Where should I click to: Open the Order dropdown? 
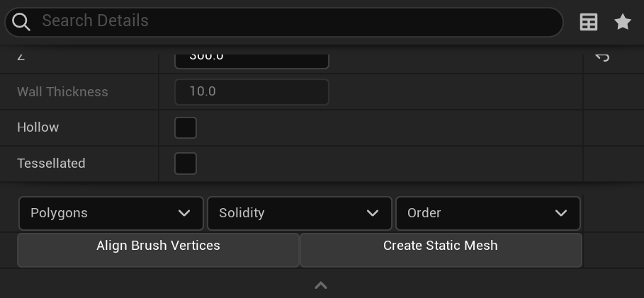487,213
